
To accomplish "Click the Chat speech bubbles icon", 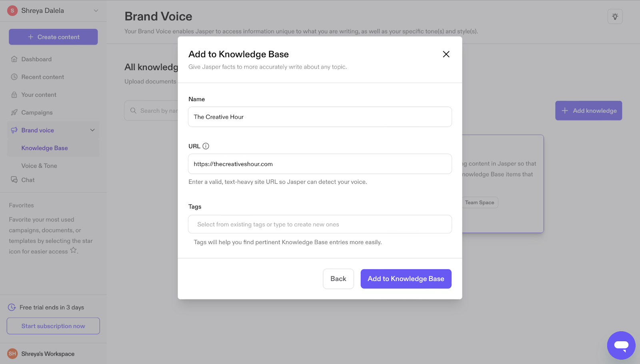I will 14,180.
